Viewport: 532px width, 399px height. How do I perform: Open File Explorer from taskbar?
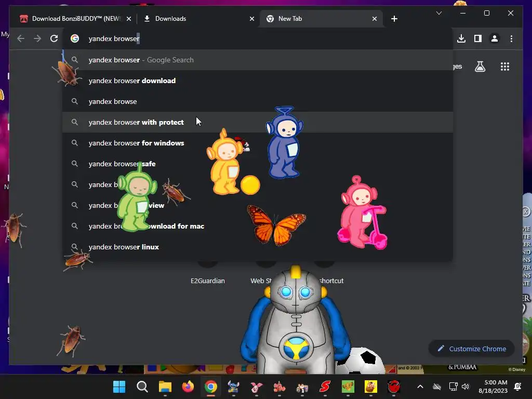click(x=165, y=387)
